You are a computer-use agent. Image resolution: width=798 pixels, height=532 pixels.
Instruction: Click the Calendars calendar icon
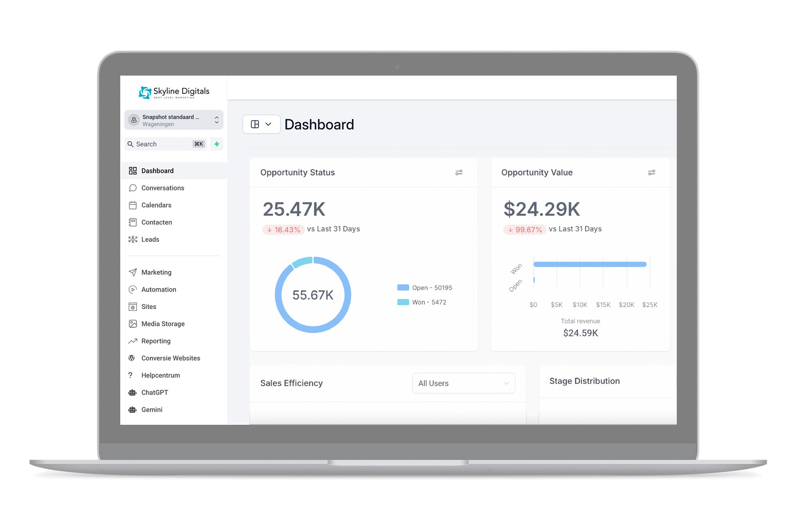(133, 205)
